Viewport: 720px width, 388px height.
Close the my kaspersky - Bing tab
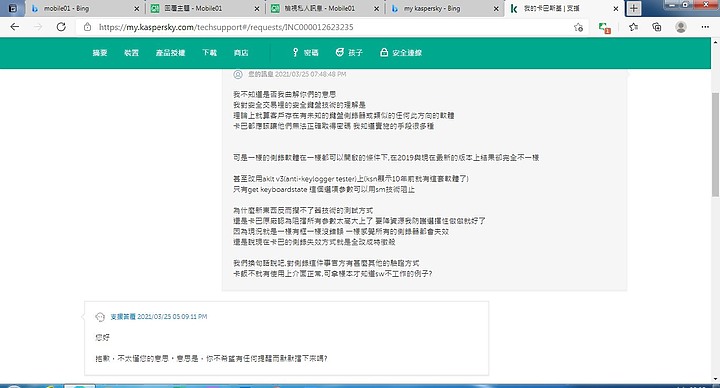pyautogui.click(x=496, y=9)
